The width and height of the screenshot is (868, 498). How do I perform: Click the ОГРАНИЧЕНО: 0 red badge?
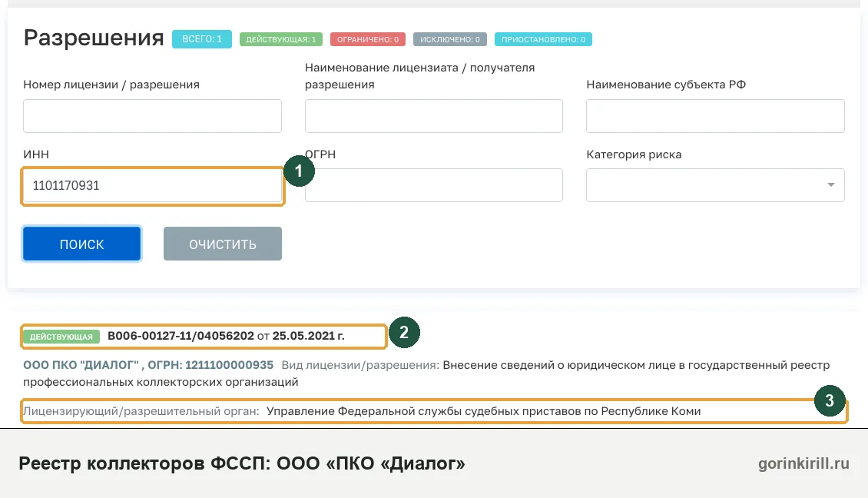point(368,39)
